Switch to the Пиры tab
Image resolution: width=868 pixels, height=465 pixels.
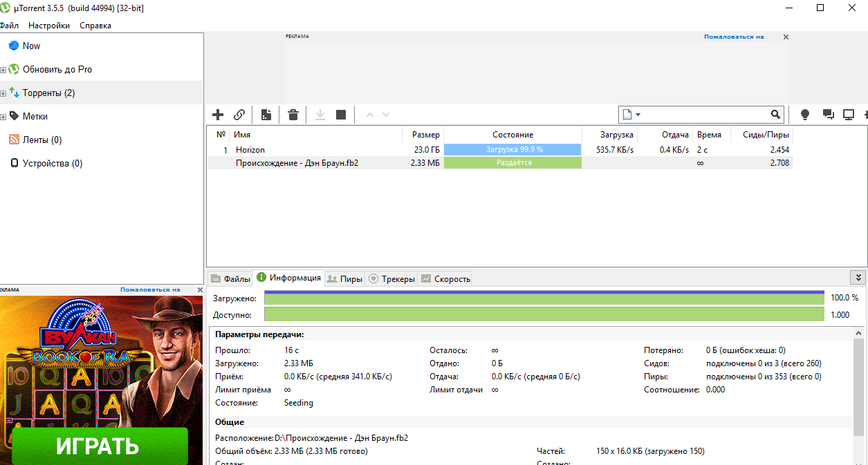pos(344,278)
